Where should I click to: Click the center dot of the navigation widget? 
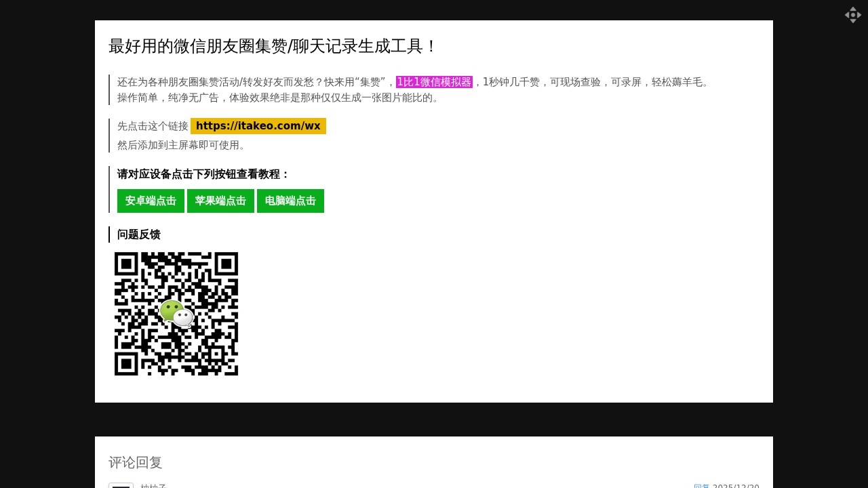(853, 15)
